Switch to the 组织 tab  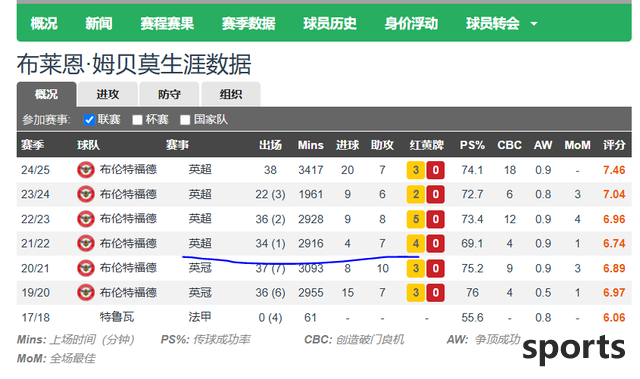point(231,94)
